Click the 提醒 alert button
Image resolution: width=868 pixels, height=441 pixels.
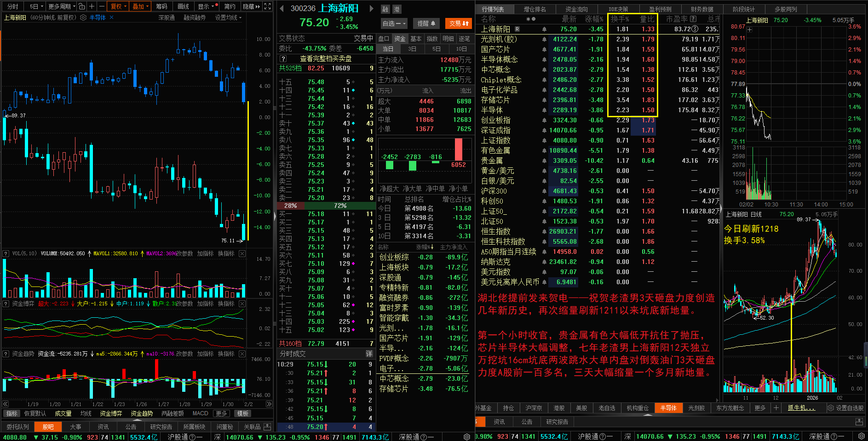click(426, 23)
